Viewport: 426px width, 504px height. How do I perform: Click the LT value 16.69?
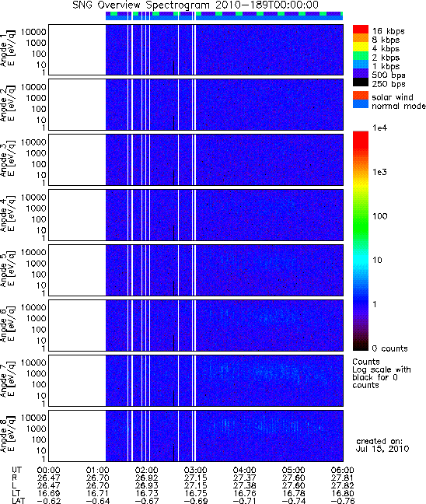48,493
